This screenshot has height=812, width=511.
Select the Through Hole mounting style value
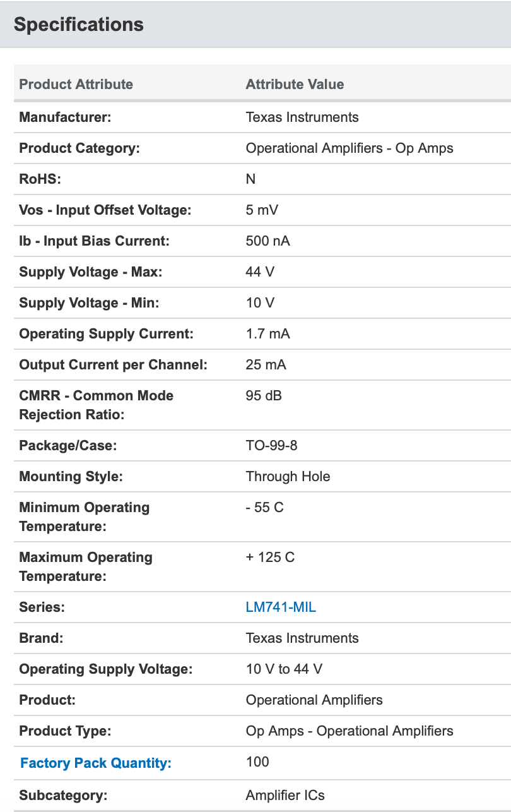288,477
